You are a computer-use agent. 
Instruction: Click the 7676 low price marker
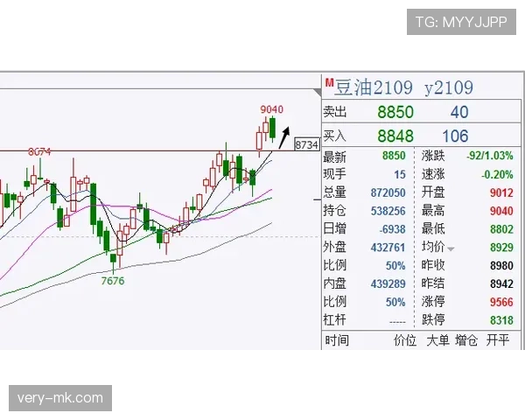pyautogui.click(x=113, y=281)
